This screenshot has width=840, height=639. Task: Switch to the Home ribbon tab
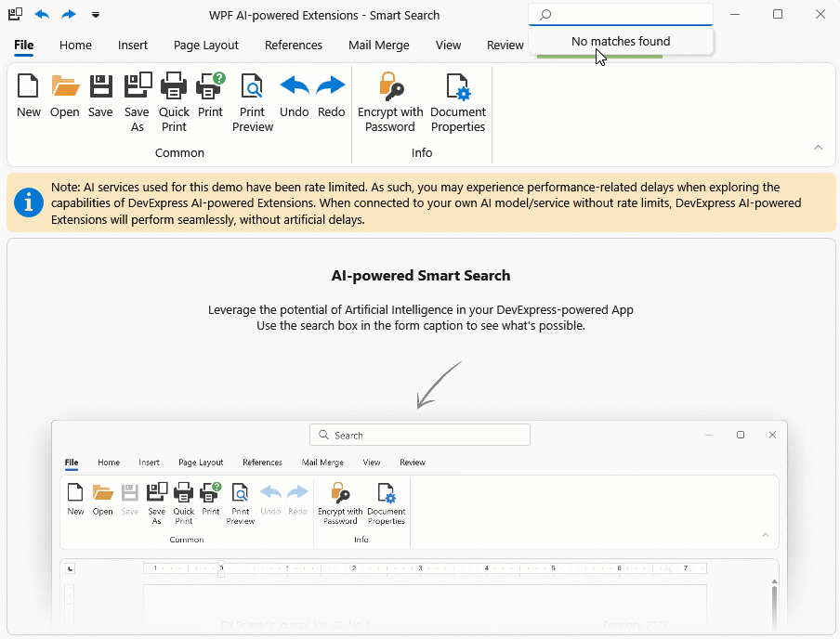point(75,45)
